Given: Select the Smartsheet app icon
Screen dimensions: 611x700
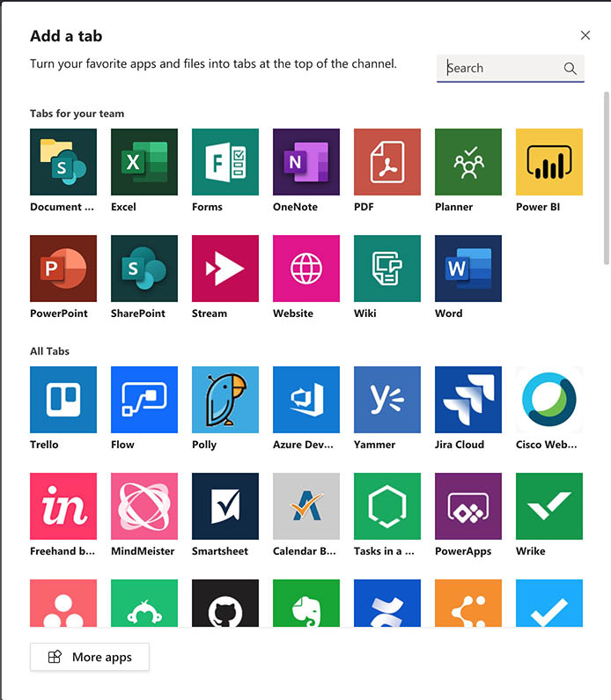Looking at the screenshot, I should point(225,506).
